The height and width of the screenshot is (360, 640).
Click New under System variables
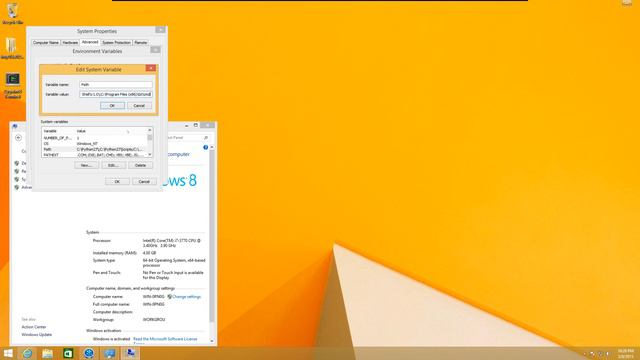(x=86, y=165)
